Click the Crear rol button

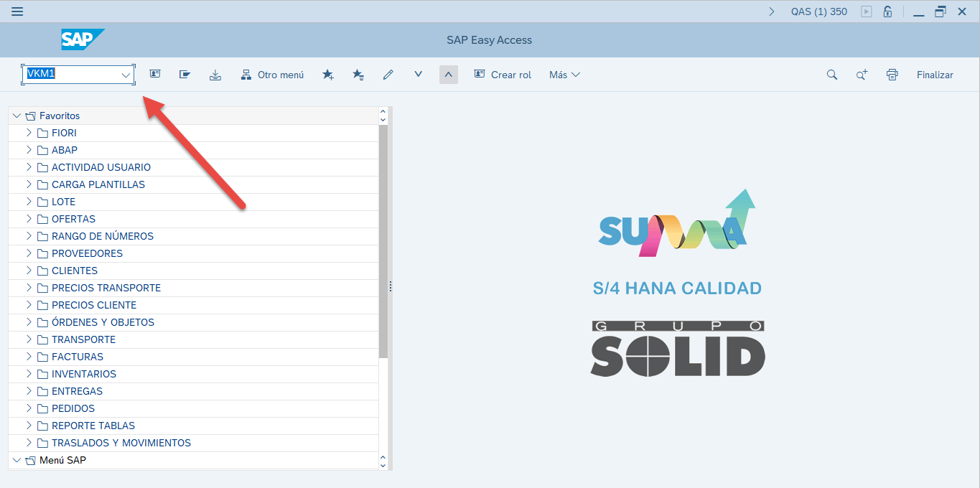tap(503, 75)
